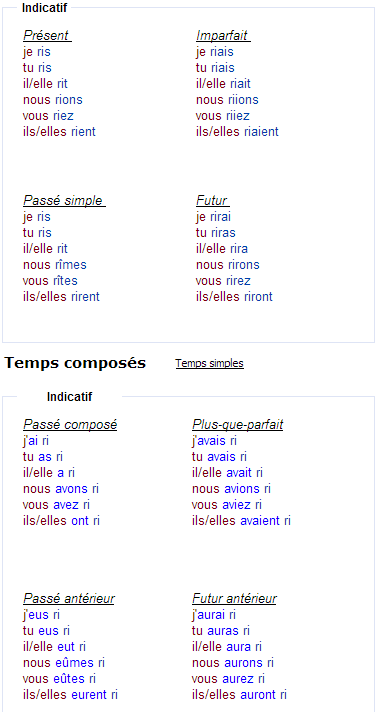
Task: Click the Futur antérieur heading
Action: [234, 599]
